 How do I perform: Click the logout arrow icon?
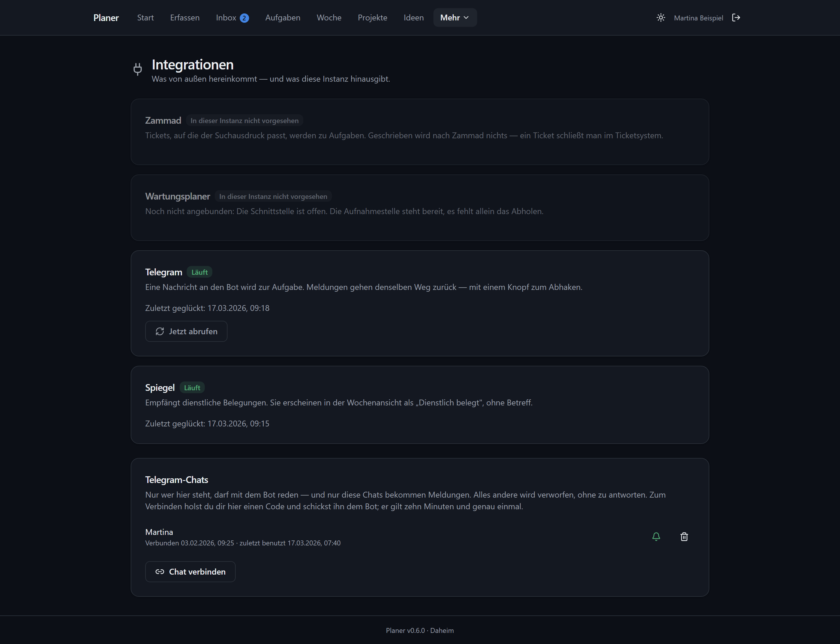736,17
